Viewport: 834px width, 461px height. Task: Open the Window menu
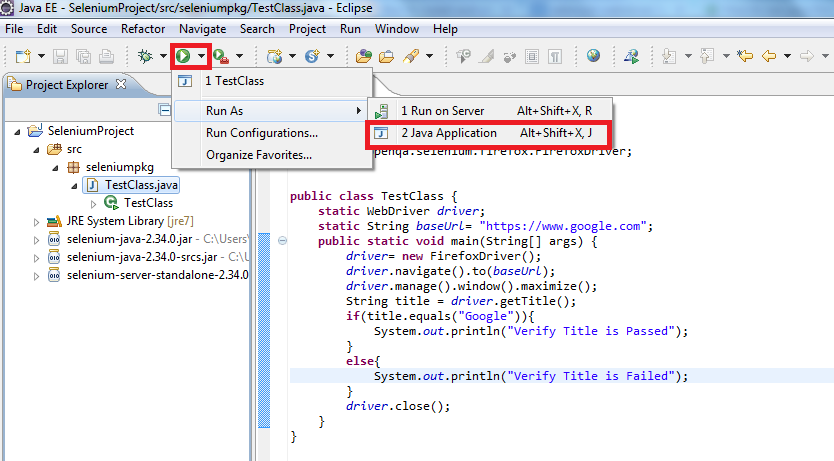(396, 29)
